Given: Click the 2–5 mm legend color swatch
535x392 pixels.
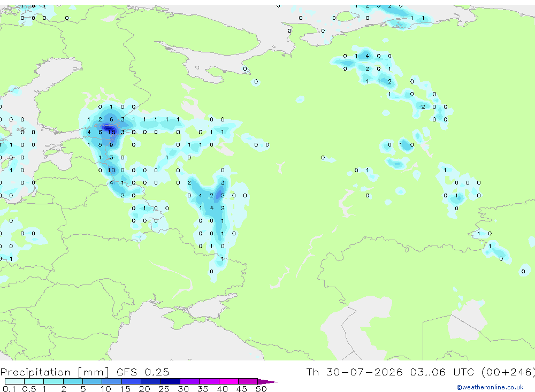Looking at the screenshot, I should coord(73,381).
